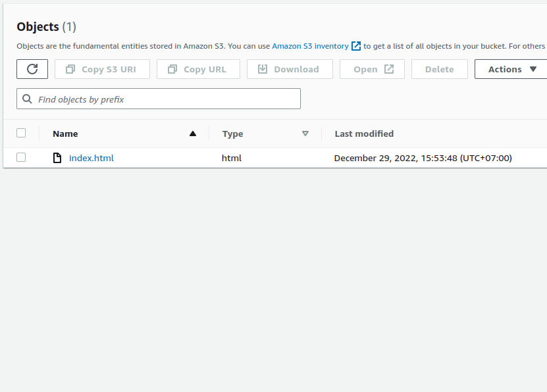This screenshot has height=392, width=547.
Task: Sort objects by Name ascending arrow
Action: (x=193, y=134)
